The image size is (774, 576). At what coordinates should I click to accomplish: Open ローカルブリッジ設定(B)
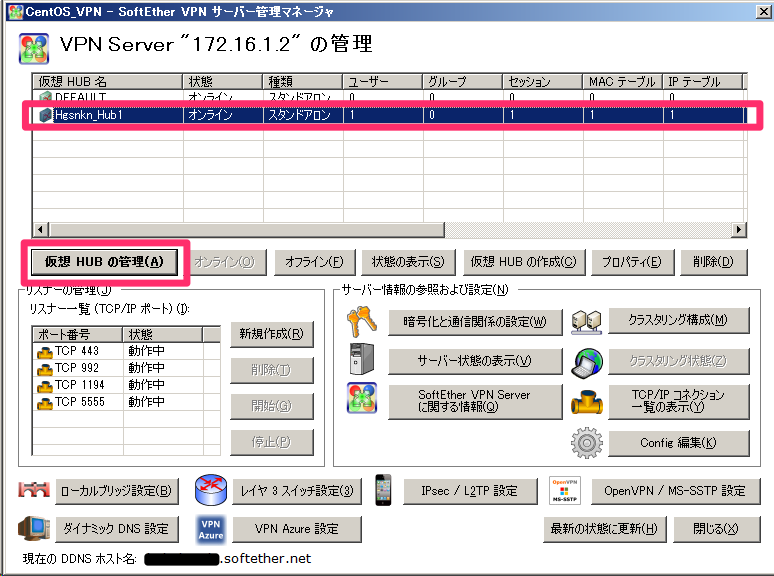point(116,491)
